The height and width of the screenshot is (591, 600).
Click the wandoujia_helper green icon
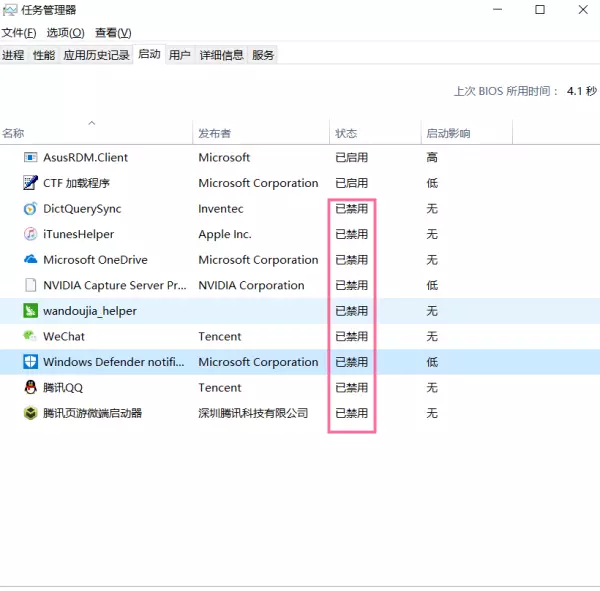[x=31, y=310]
